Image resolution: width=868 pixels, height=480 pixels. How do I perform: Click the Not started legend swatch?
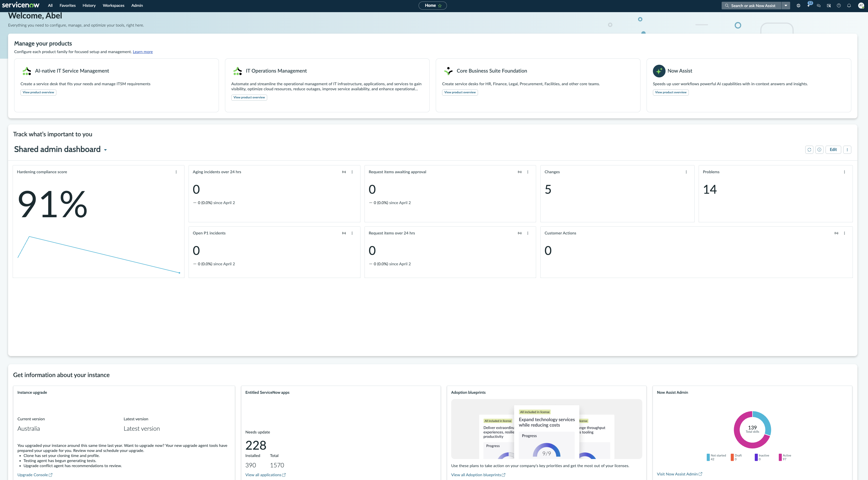708,457
